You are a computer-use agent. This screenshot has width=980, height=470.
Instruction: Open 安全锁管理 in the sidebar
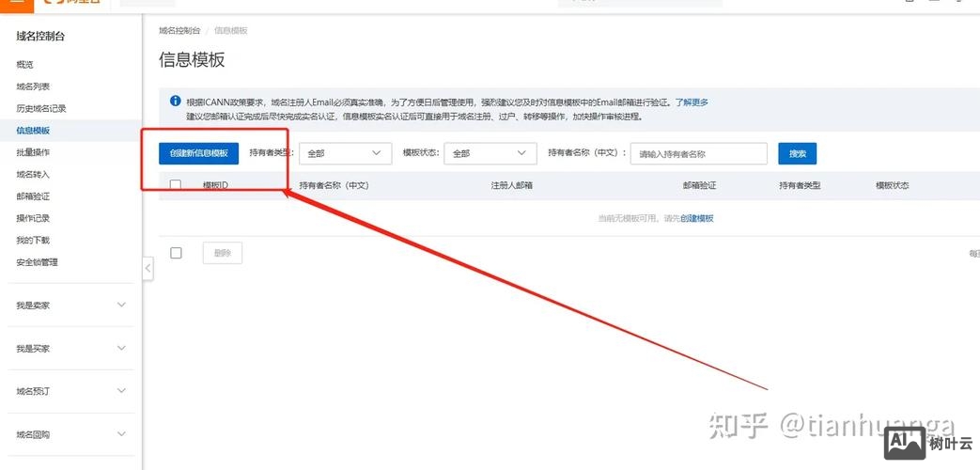pyautogui.click(x=37, y=262)
